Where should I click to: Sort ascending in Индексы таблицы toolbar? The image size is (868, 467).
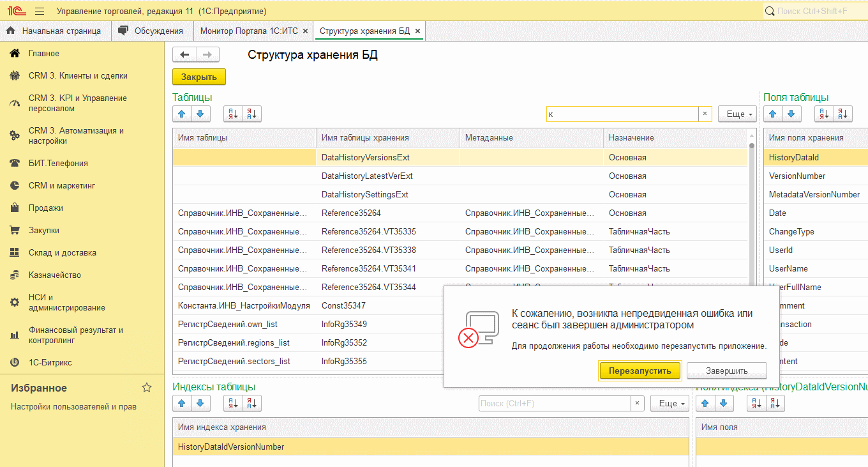click(x=233, y=404)
